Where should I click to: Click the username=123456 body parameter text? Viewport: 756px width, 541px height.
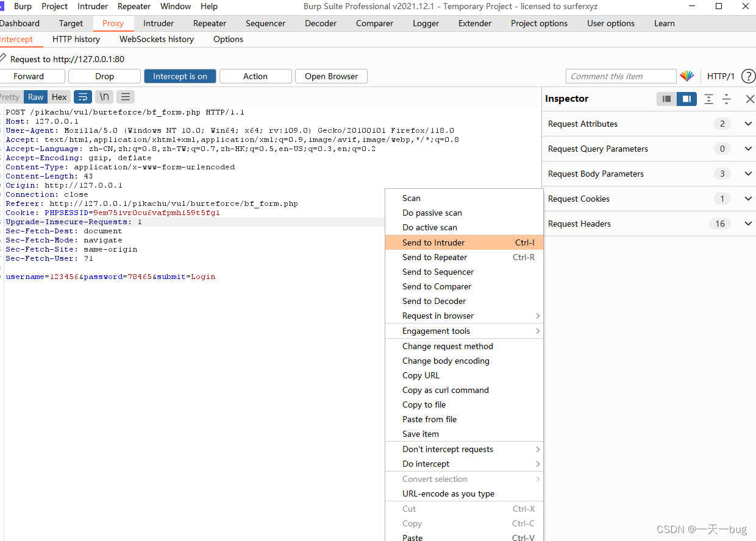click(x=42, y=277)
